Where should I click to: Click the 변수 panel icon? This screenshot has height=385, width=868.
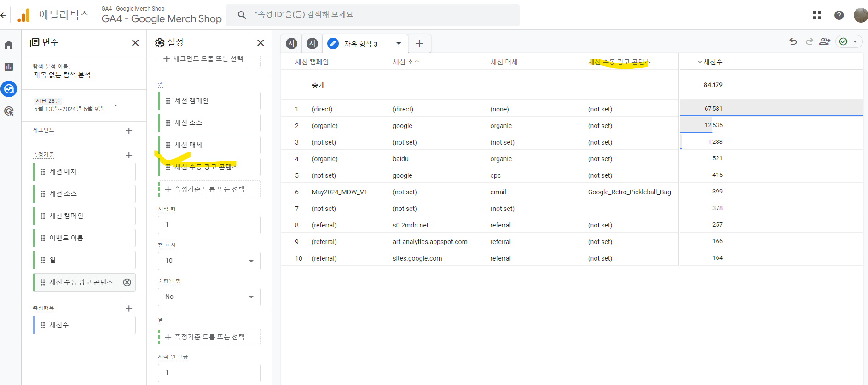35,43
